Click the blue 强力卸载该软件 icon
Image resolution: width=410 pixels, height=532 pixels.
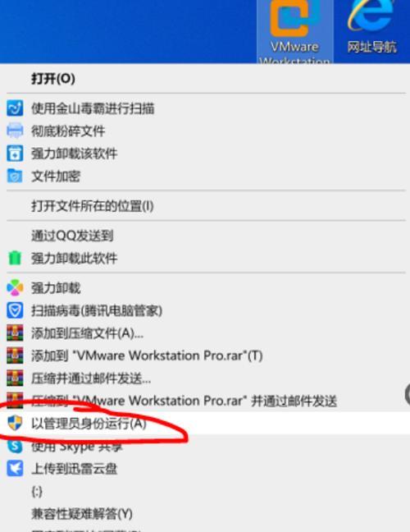click(15, 154)
